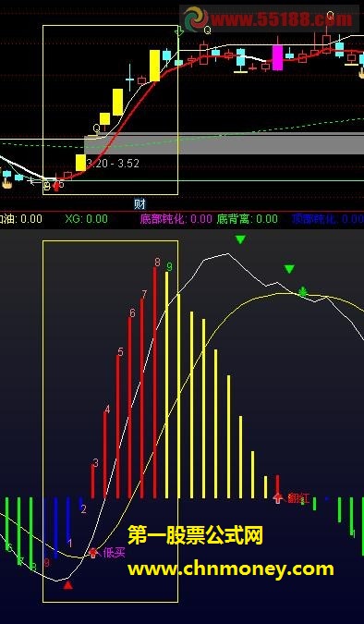
Task: Click the topmost green down triangle marker
Action: tap(240, 239)
